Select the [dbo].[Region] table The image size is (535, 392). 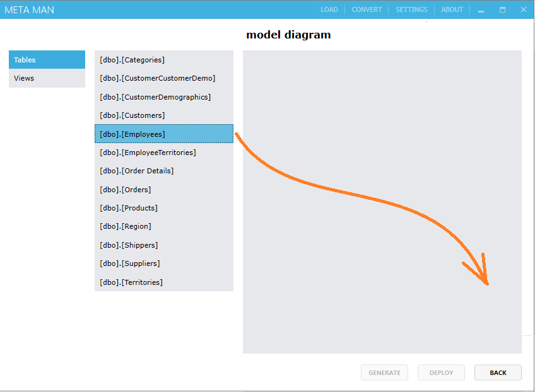click(164, 226)
